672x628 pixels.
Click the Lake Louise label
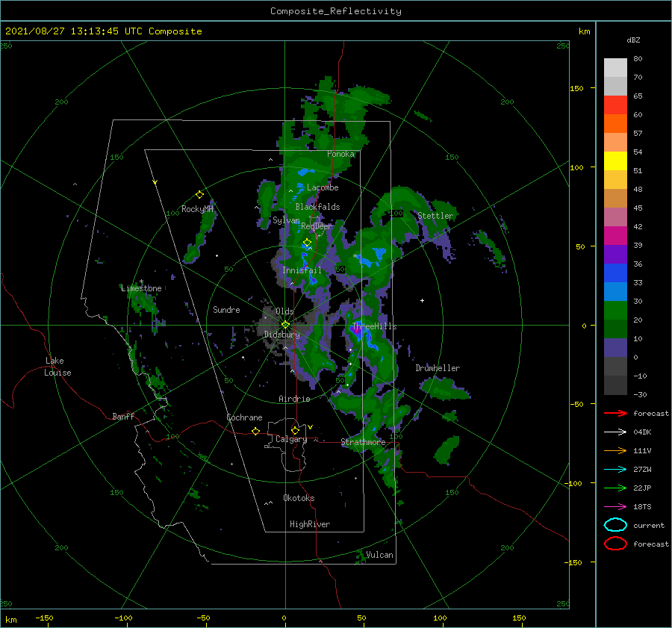coord(57,367)
